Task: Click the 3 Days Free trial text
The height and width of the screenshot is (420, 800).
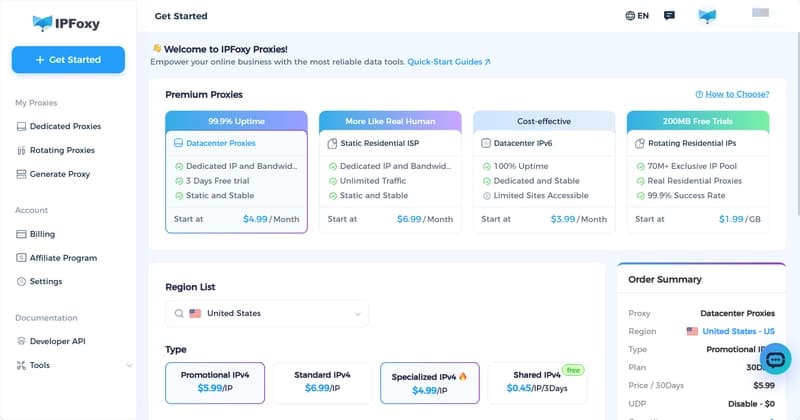Action: tap(218, 181)
